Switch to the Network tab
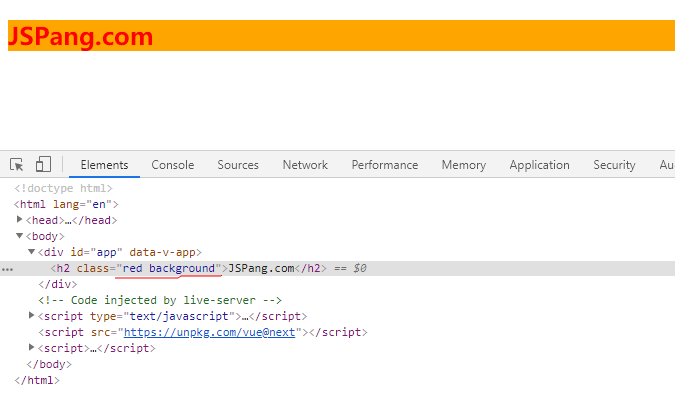675x403 pixels. (x=305, y=165)
